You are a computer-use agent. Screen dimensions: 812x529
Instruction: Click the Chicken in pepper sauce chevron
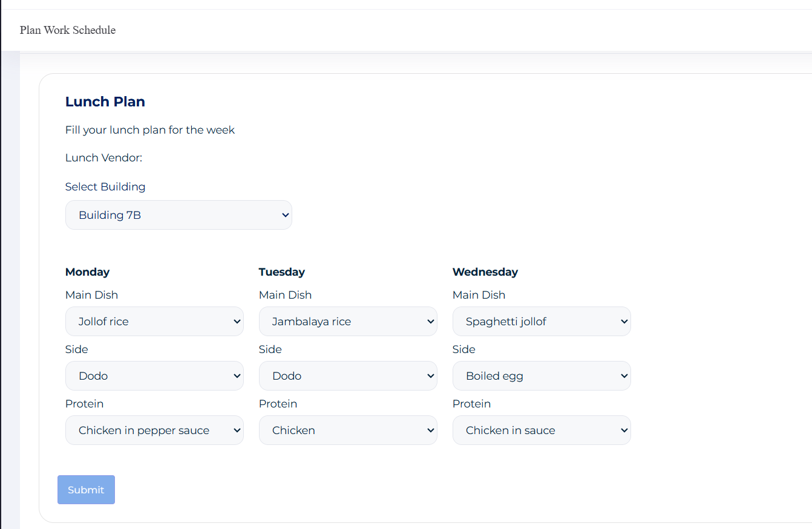pyautogui.click(x=237, y=430)
